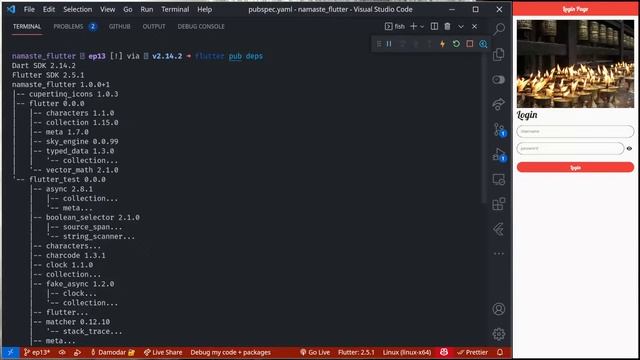
Task: Click Flutter: 2.5.1 version status
Action: 356,352
